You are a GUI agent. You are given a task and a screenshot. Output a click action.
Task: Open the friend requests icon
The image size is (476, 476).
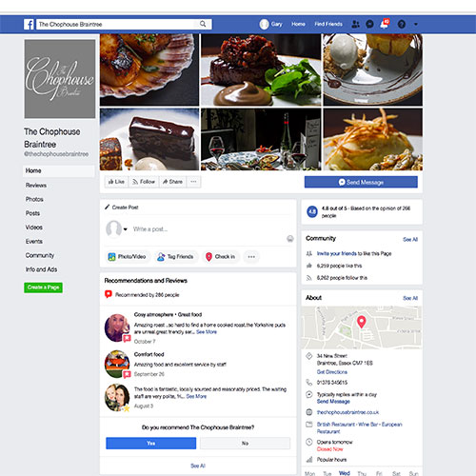[x=356, y=24]
